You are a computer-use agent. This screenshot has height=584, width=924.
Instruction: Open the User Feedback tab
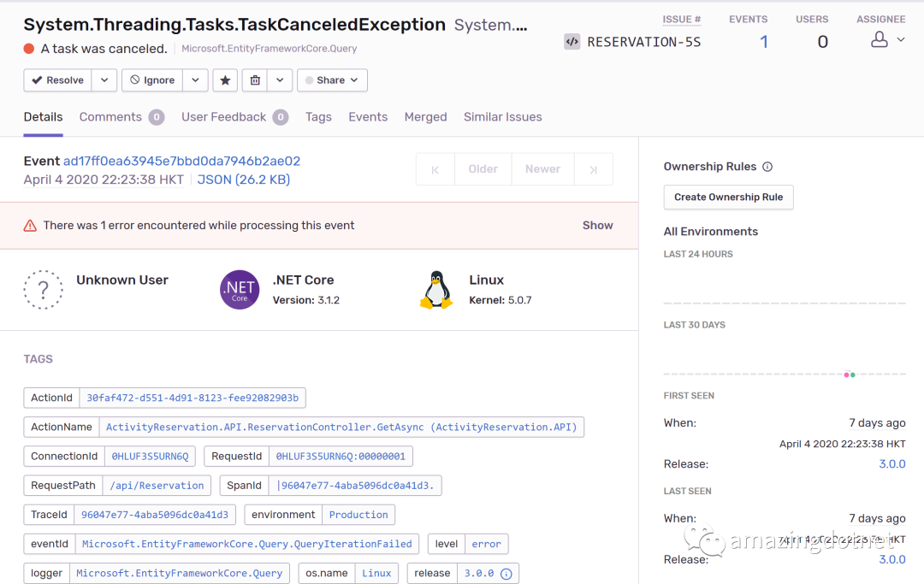tap(224, 117)
